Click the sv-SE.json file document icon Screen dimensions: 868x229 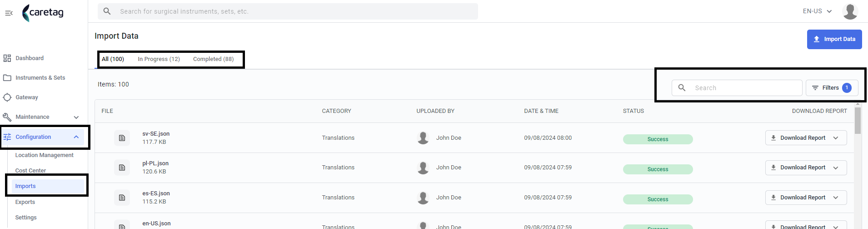click(122, 138)
